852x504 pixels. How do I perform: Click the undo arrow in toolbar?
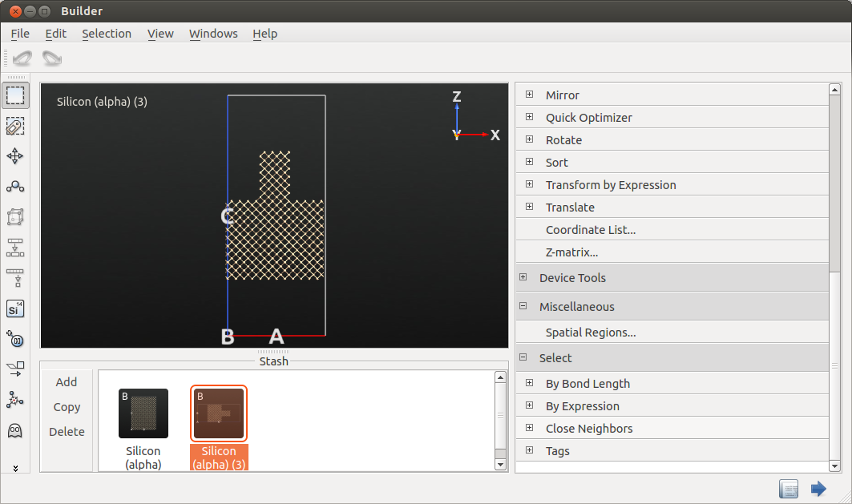point(22,58)
